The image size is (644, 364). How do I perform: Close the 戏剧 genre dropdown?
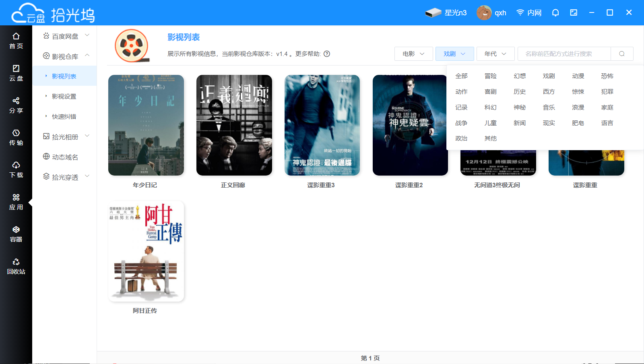[x=455, y=54]
